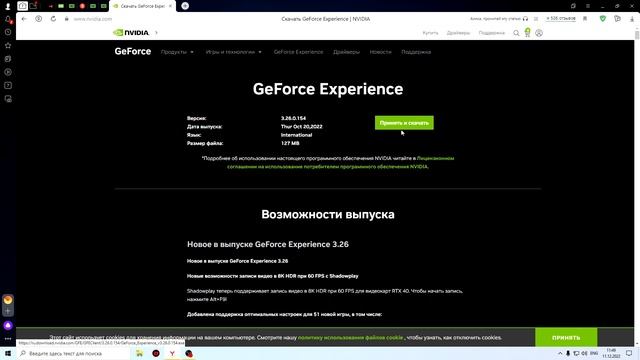Open the red circle app icon in the taskbar

[x=156, y=353]
